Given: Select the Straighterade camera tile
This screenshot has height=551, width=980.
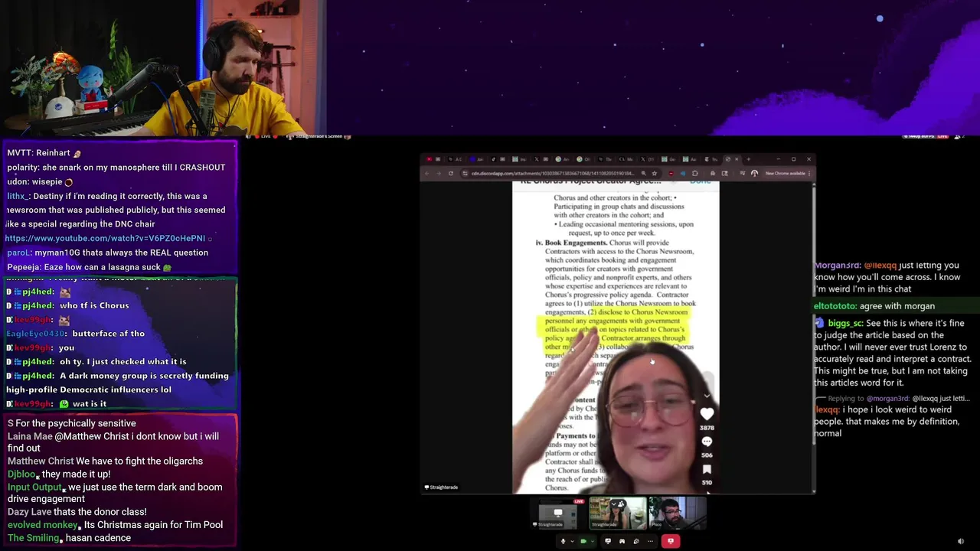Looking at the screenshot, I should click(x=618, y=514).
